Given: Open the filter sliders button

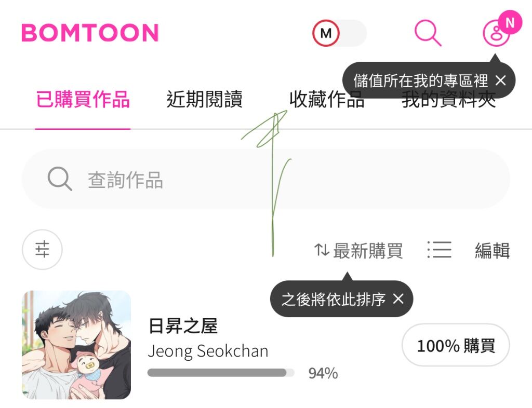Looking at the screenshot, I should [42, 249].
